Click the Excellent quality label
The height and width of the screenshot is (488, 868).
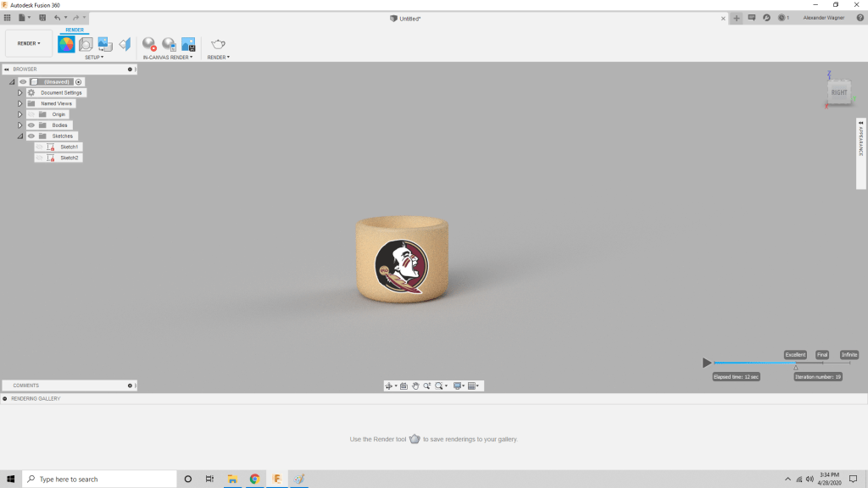click(x=795, y=355)
